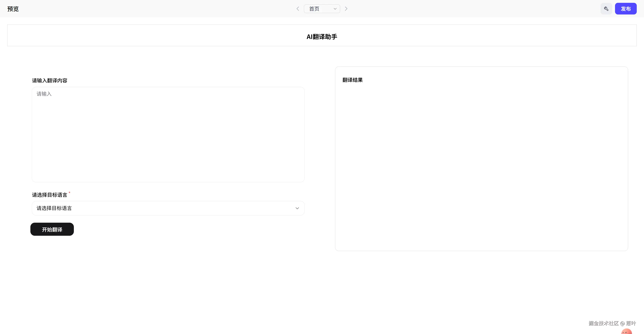Image resolution: width=644 pixels, height=334 pixels.
Task: Click the pink mascot icon at bottom corner
Action: [626, 332]
